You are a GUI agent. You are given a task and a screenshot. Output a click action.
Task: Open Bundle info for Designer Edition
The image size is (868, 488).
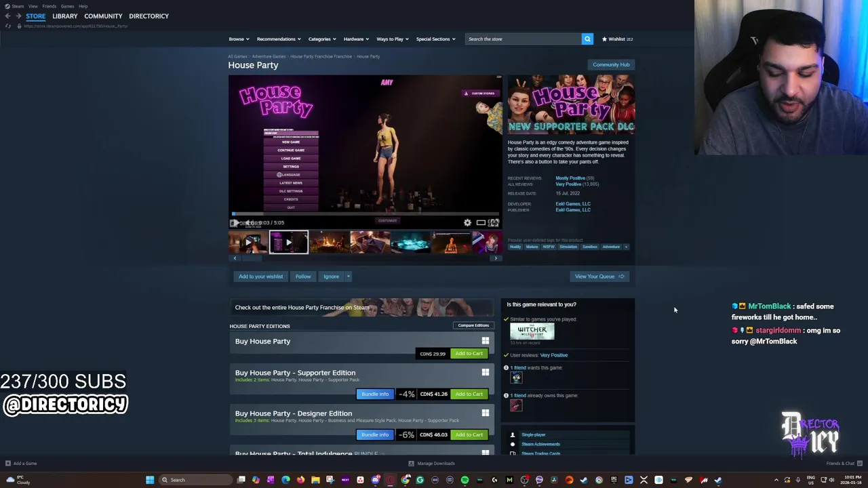point(375,434)
